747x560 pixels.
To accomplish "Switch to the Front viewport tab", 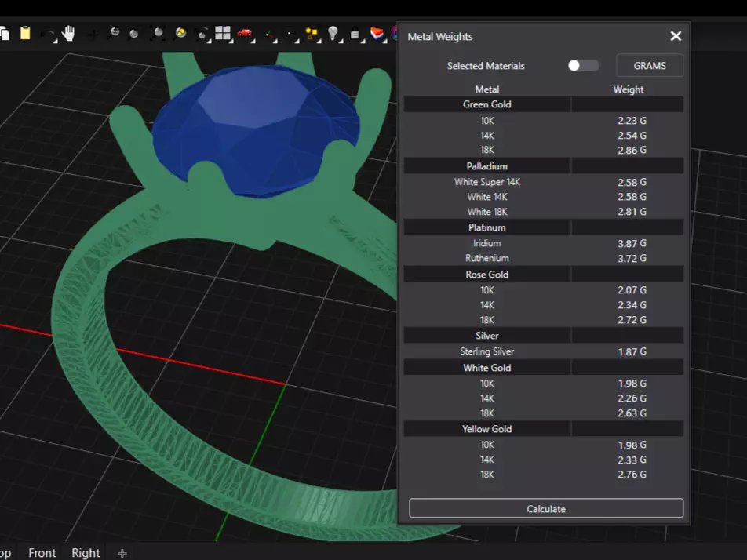I will (42, 553).
